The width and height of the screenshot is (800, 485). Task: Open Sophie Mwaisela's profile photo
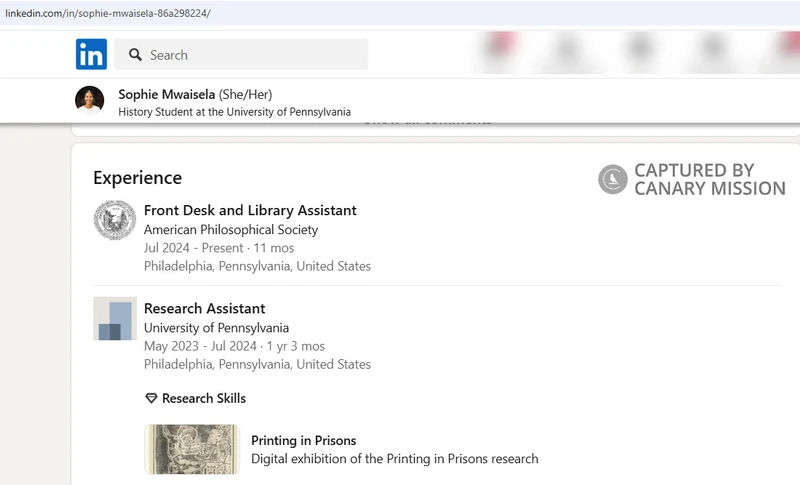tap(90, 100)
